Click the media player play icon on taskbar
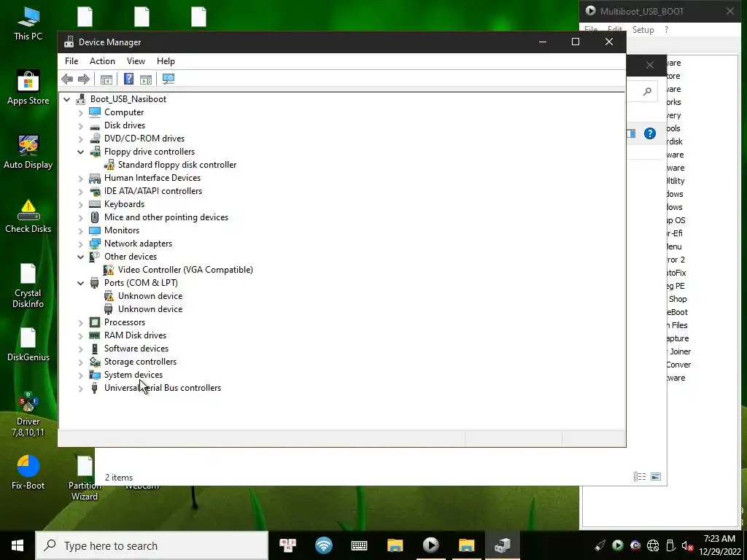 430,545
